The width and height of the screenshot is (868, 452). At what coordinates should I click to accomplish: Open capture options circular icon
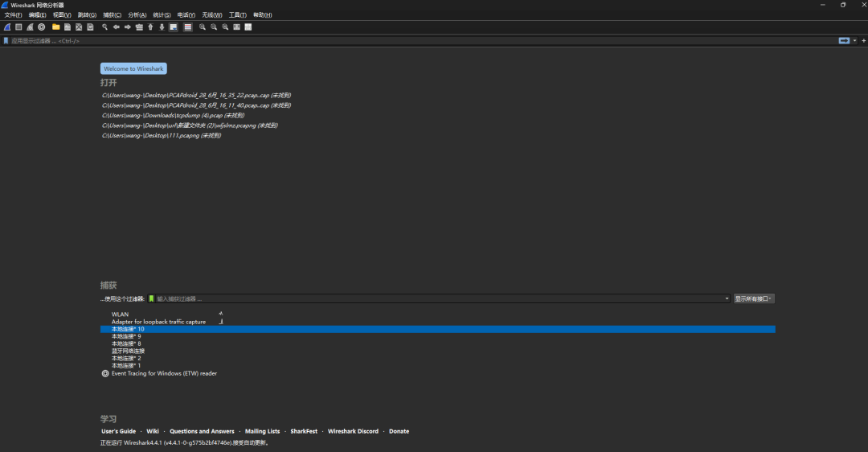[42, 27]
